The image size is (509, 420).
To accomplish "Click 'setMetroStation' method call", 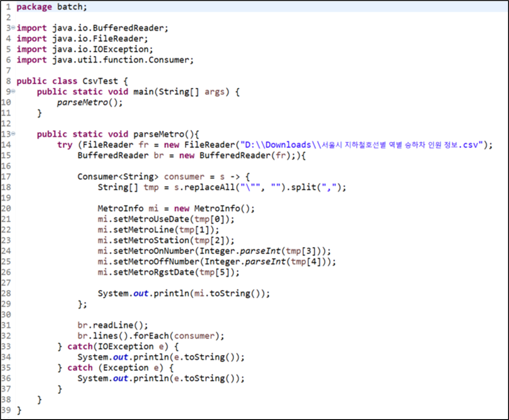I will click(151, 240).
